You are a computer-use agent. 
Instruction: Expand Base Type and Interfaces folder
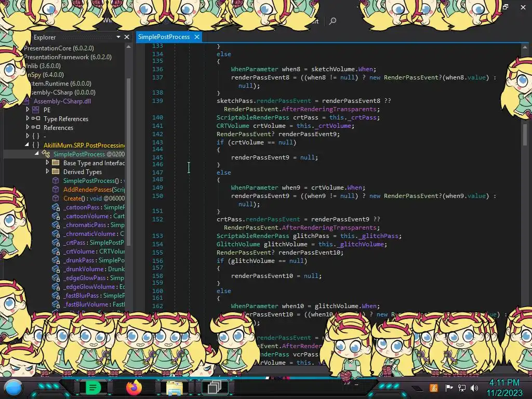pyautogui.click(x=47, y=163)
